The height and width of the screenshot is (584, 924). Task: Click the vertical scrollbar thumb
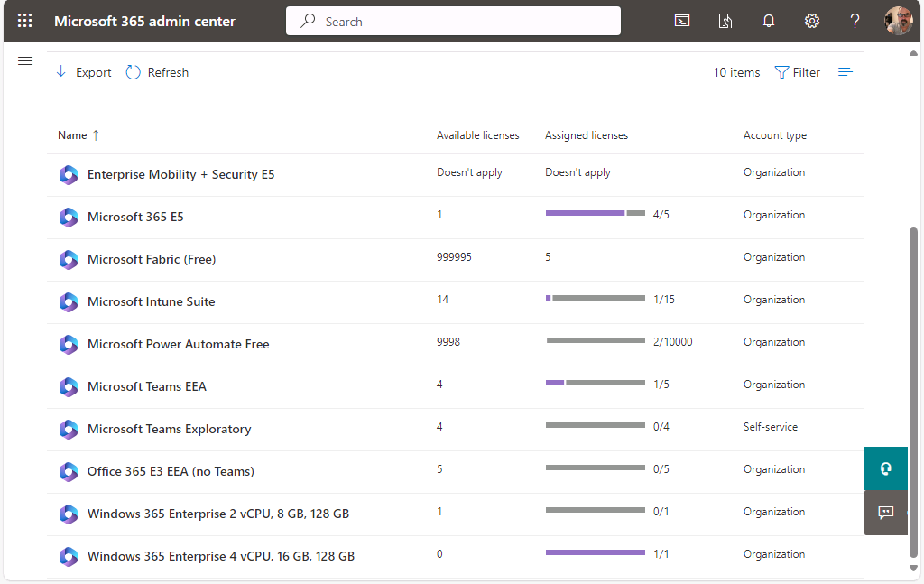point(913,392)
